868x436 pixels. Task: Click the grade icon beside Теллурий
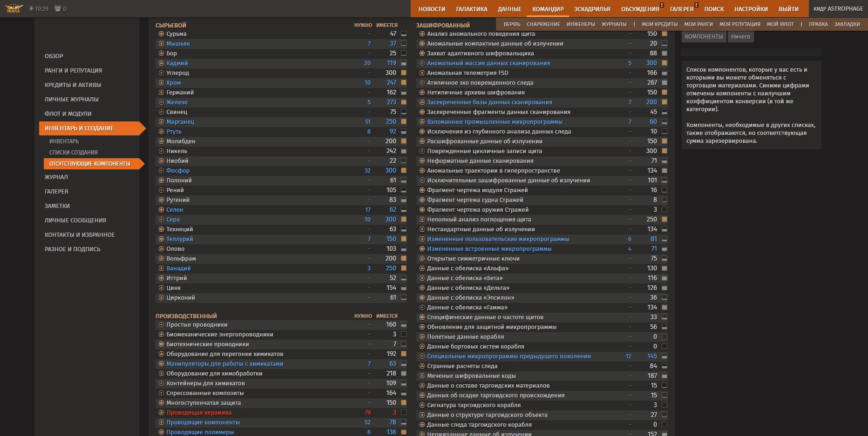[x=161, y=239]
